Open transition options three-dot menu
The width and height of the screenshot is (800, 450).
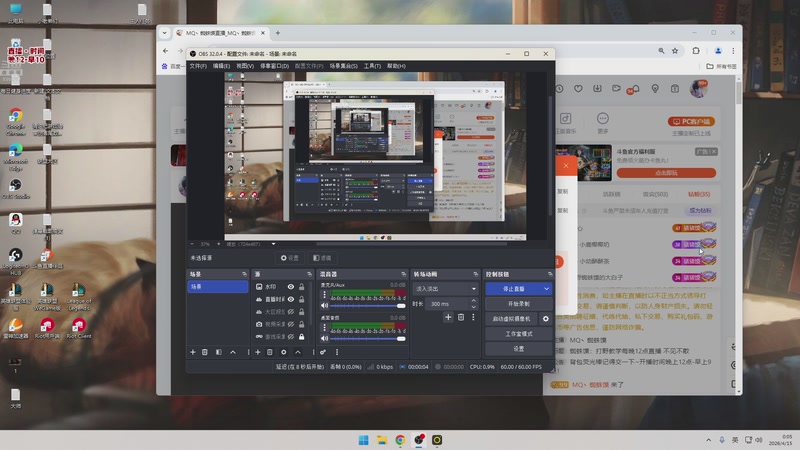473,317
